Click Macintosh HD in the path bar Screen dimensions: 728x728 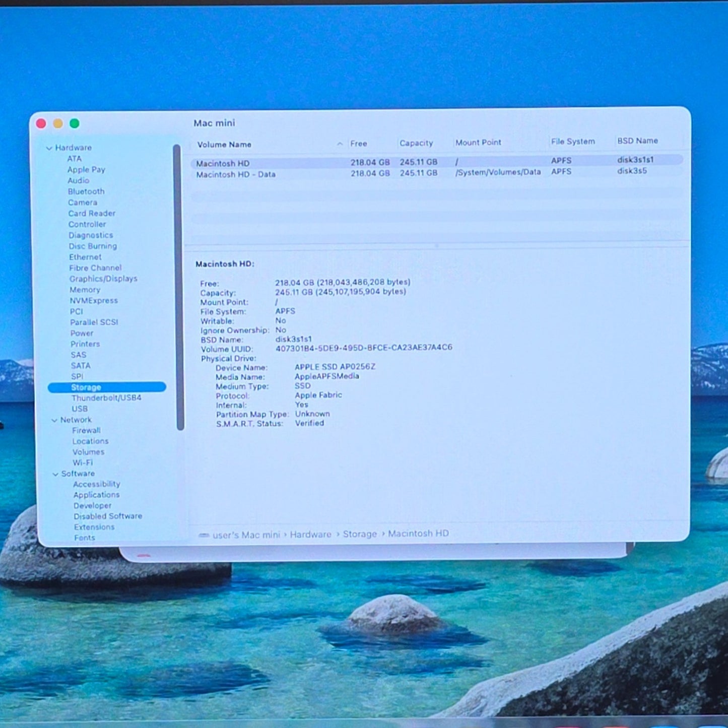418,534
